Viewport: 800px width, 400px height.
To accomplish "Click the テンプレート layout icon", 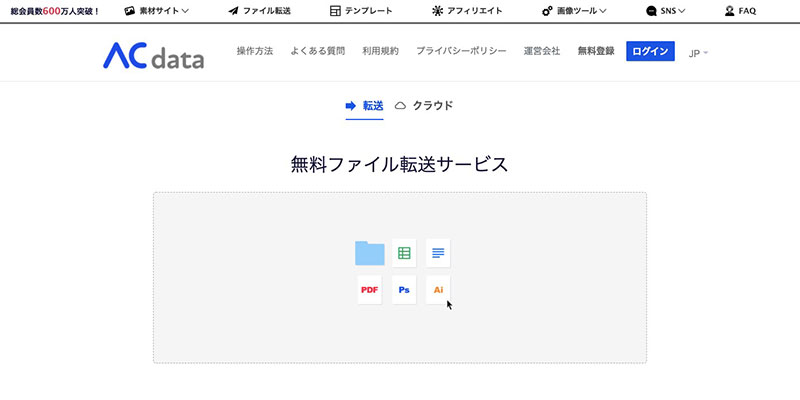I will coord(335,11).
